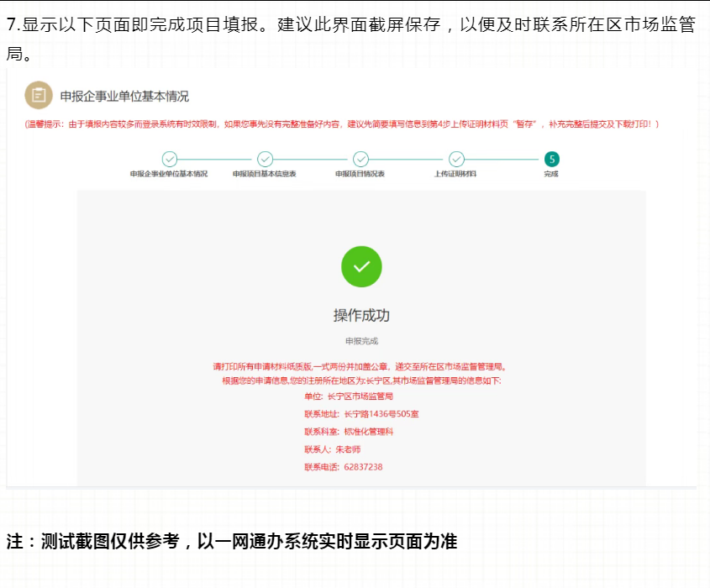The image size is (710, 588).
Task: Select the checkmark circle for 申报企事业单位基本情况 step
Action: tap(169, 159)
